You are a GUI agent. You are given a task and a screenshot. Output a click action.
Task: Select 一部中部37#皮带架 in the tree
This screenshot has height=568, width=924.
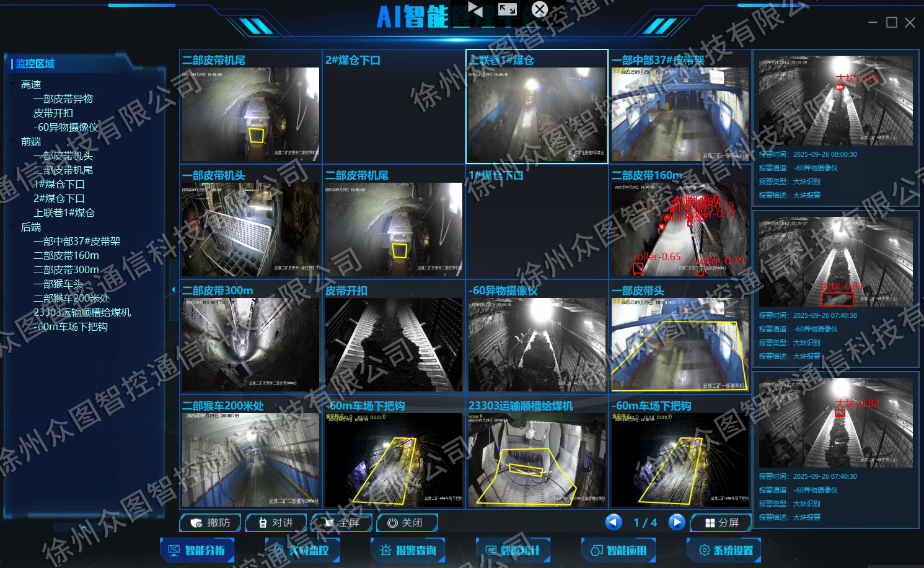point(77,241)
